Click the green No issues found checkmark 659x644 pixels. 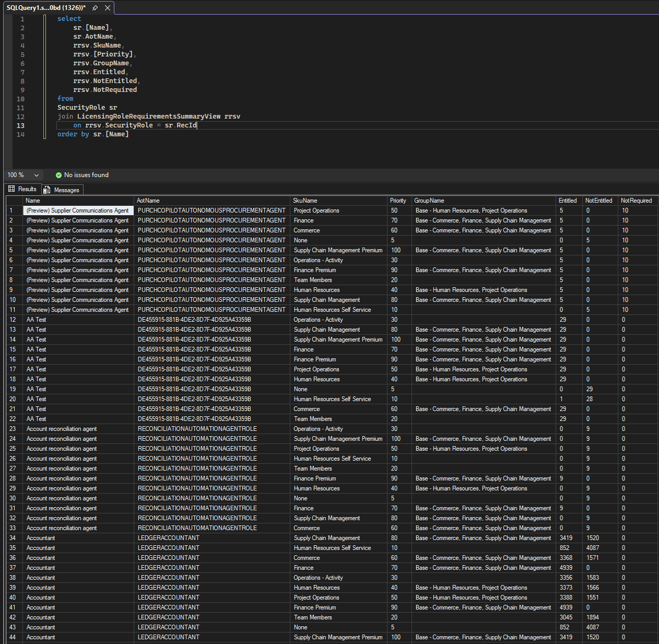pyautogui.click(x=58, y=175)
